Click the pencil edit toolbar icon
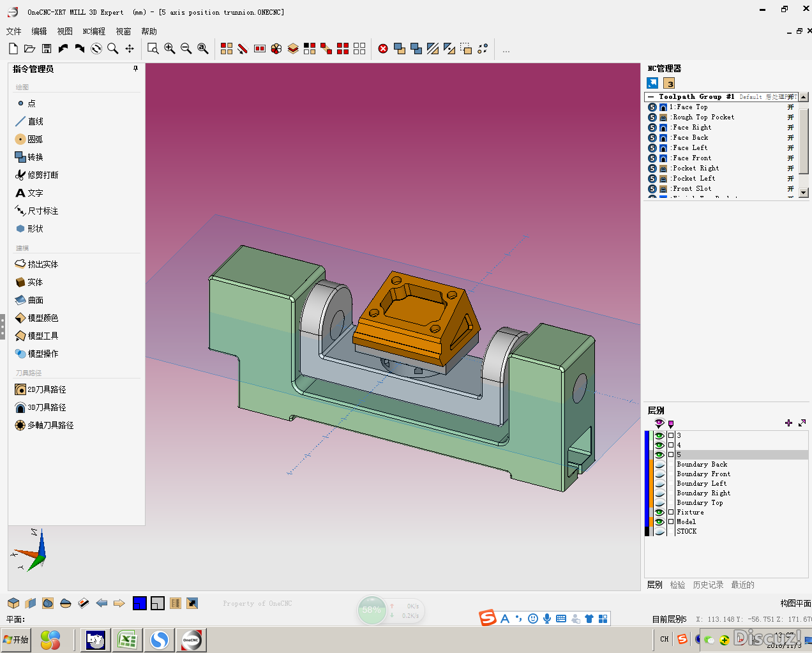The width and height of the screenshot is (812, 653). [x=243, y=49]
